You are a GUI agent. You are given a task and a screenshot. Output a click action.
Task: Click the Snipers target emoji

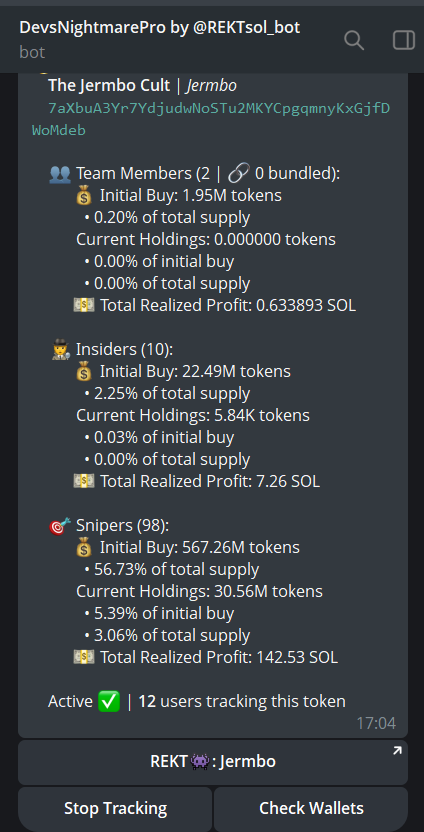pos(59,526)
